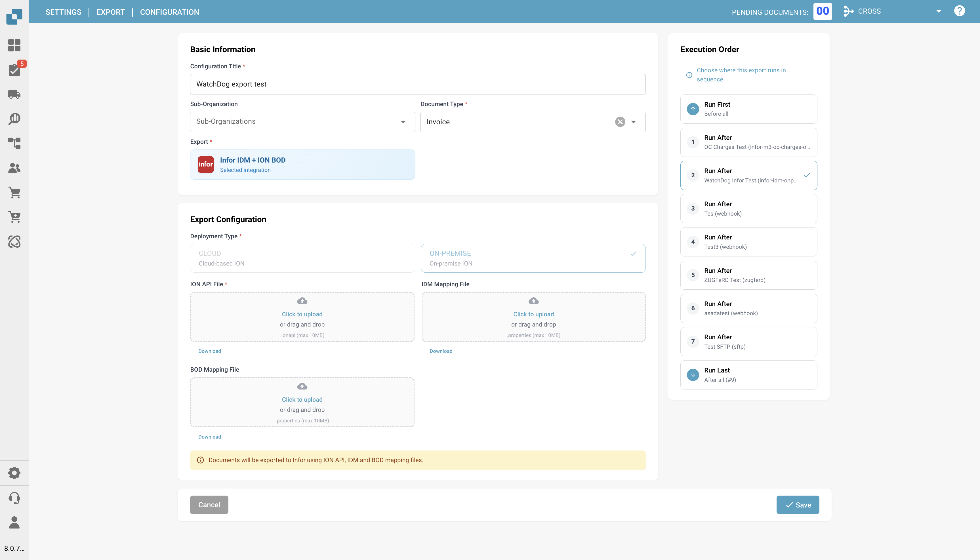
Task: Click BOD Mapping File upload cloud icon
Action: click(x=302, y=386)
